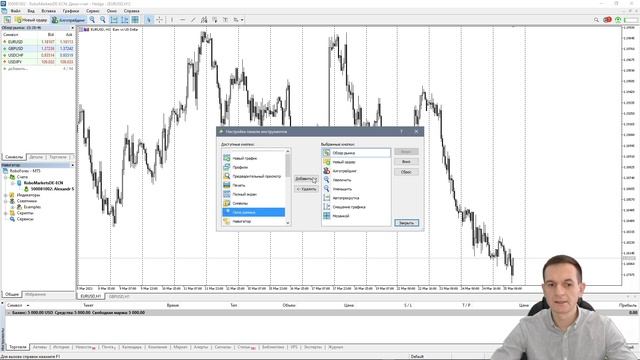Toggle chart autoscroll in main toolbar
The image size is (640, 360).
click(114, 20)
